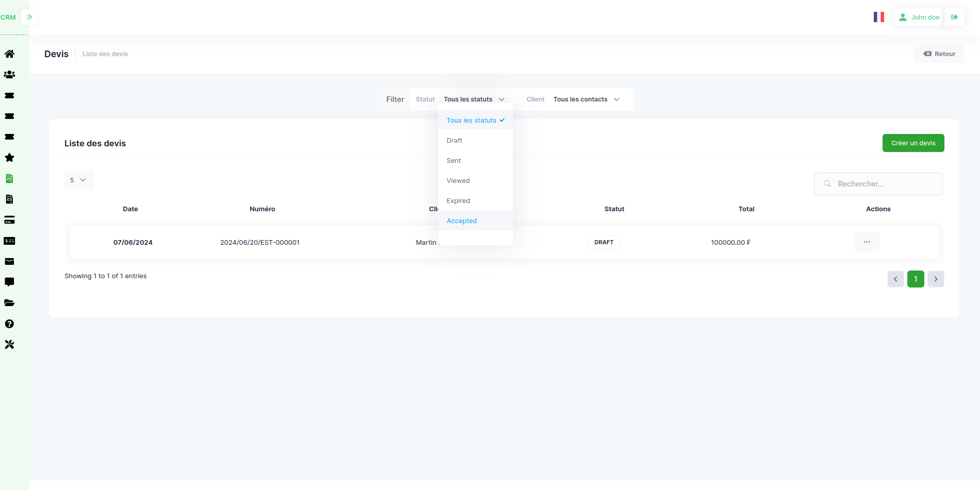Click the Retour button
Screen dimensions: 980x490
click(x=939, y=54)
